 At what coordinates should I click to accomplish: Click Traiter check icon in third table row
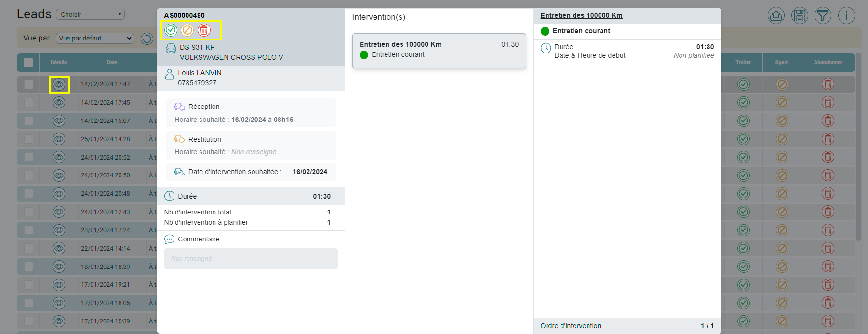tap(744, 120)
